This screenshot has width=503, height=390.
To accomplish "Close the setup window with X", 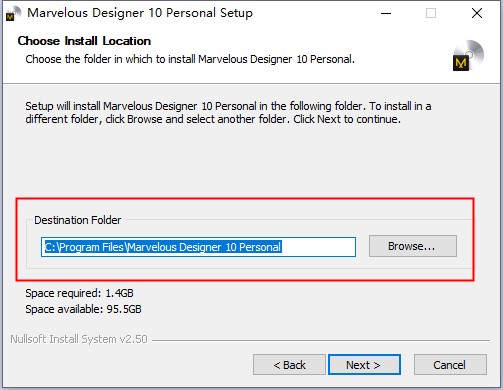I will point(477,13).
